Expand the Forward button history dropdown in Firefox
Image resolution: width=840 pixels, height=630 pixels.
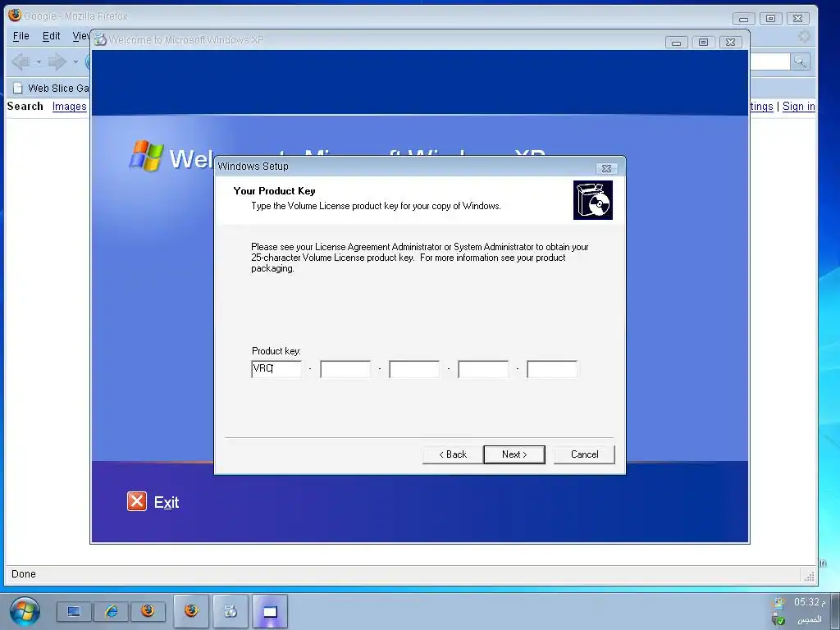(75, 62)
